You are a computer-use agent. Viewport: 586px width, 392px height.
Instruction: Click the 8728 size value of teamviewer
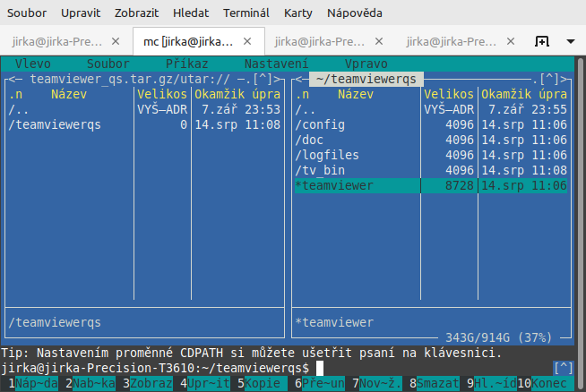[460, 185]
